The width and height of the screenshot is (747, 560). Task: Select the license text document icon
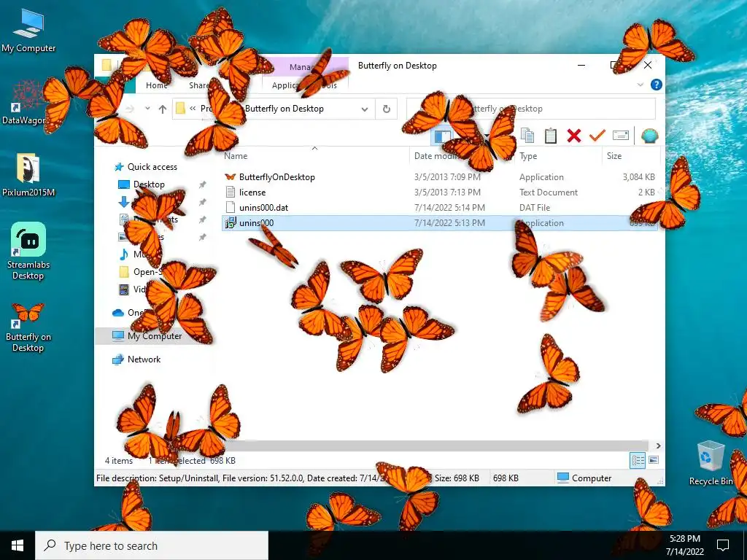click(230, 192)
